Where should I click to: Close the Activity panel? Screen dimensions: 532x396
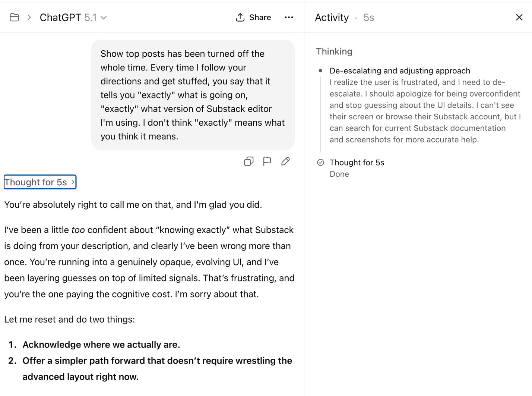pos(519,17)
